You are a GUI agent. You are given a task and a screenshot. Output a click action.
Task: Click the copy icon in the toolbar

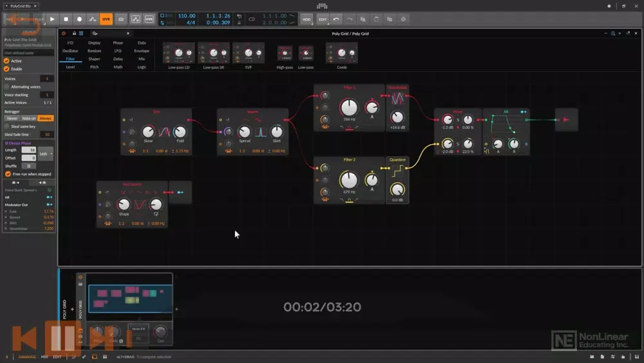(x=363, y=19)
